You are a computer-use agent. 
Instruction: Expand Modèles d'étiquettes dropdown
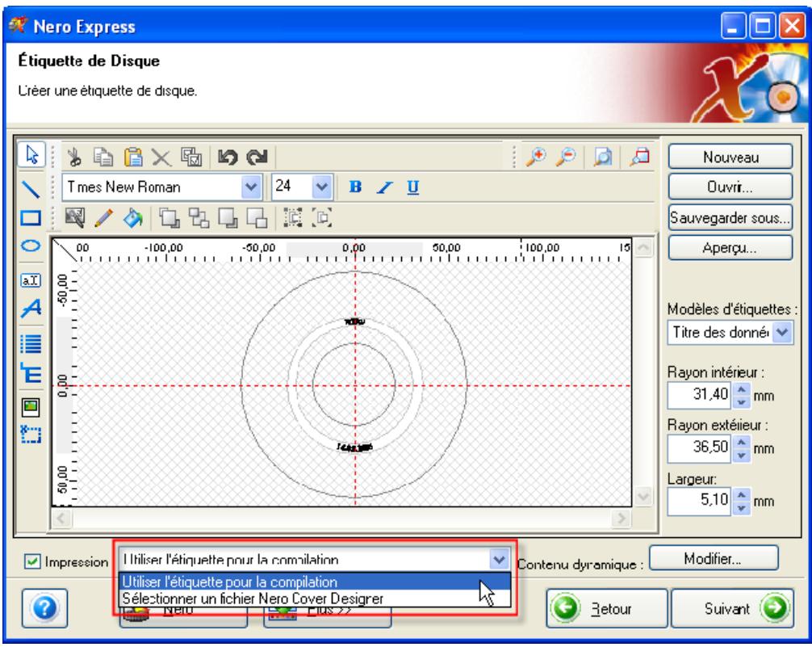tap(782, 332)
